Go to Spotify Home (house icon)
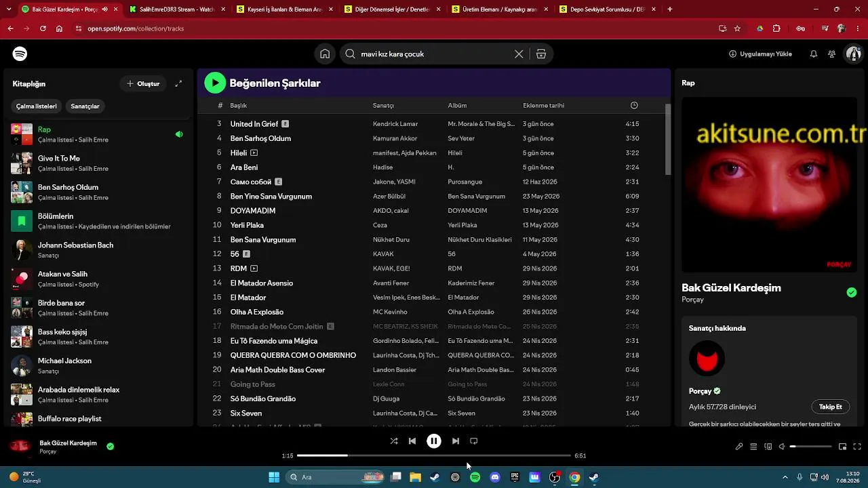Image resolution: width=868 pixels, height=488 pixels. (x=325, y=54)
